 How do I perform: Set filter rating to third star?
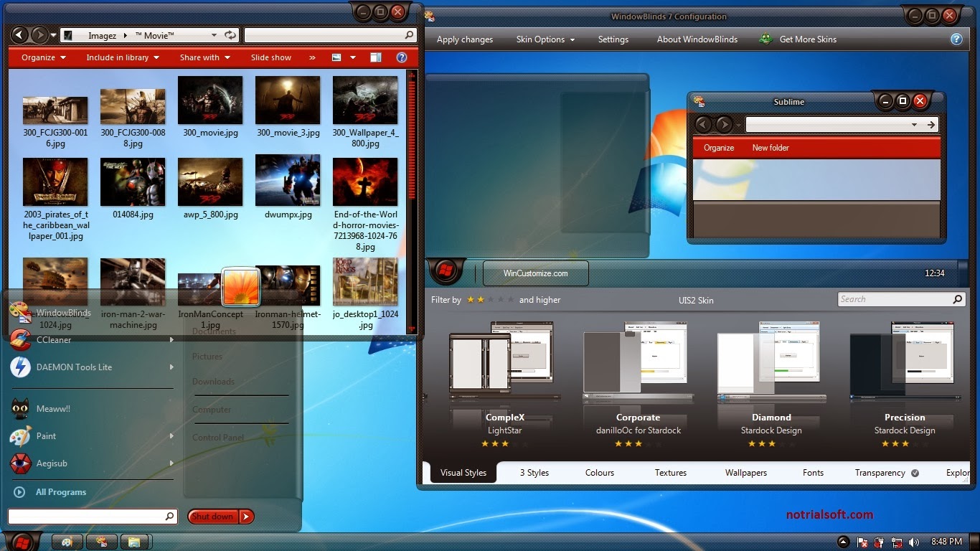point(491,300)
